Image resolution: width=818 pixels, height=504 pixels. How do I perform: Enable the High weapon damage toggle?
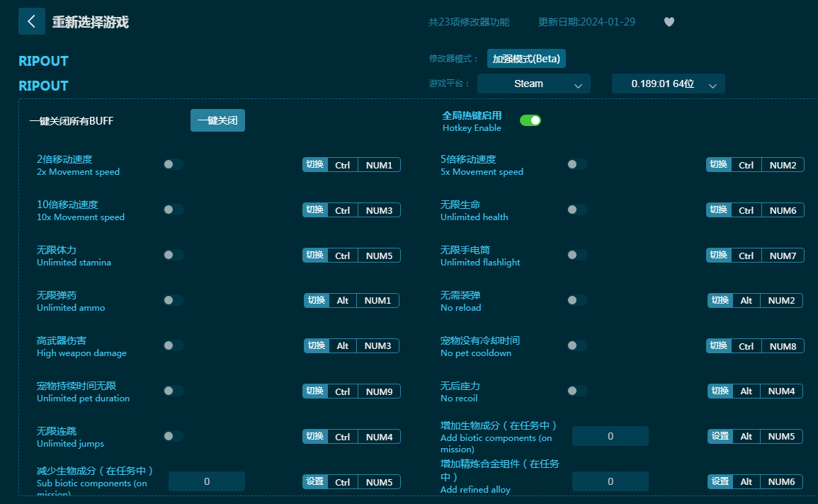pyautogui.click(x=174, y=345)
